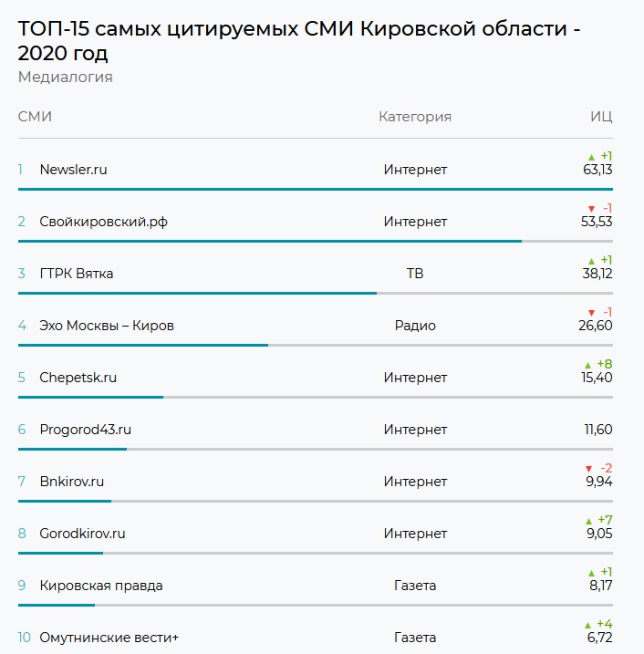This screenshot has width=644, height=654.
Task: Click the Newsler.ru citation index bar
Action: pyautogui.click(x=315, y=189)
